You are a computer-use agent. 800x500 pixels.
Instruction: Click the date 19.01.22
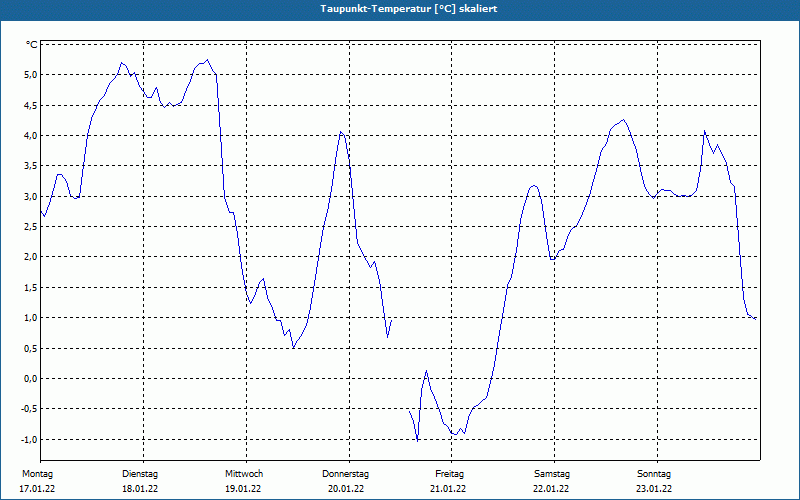point(243,489)
